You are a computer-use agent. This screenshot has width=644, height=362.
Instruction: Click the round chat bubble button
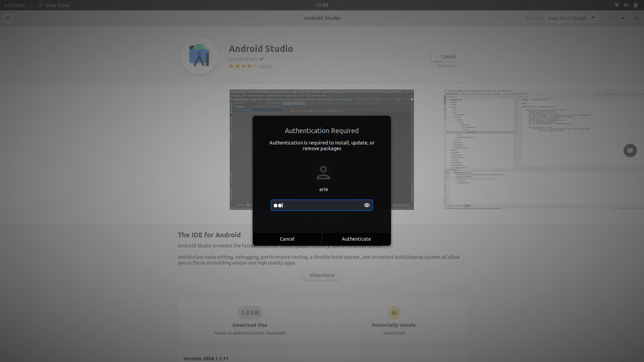click(x=630, y=150)
